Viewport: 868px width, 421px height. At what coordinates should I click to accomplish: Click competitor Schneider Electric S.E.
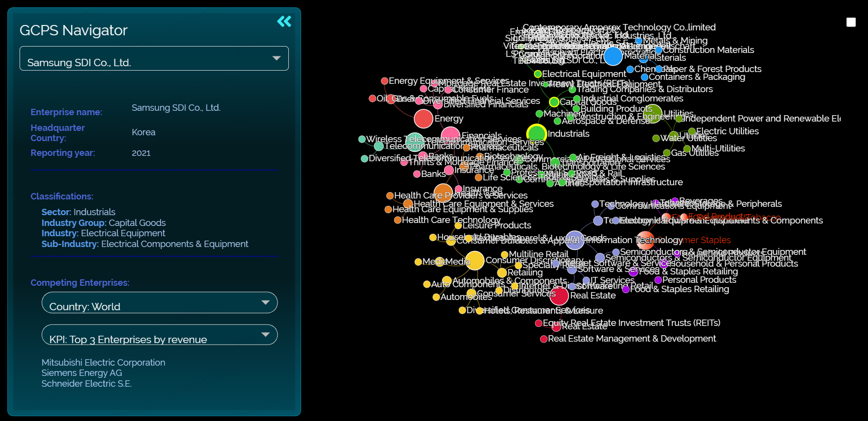click(x=87, y=384)
